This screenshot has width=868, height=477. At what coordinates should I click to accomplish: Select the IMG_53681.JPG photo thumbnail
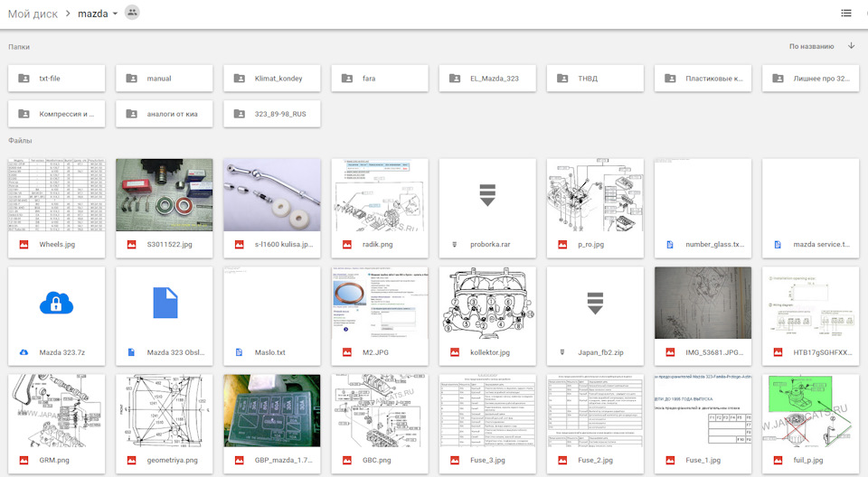pyautogui.click(x=703, y=303)
